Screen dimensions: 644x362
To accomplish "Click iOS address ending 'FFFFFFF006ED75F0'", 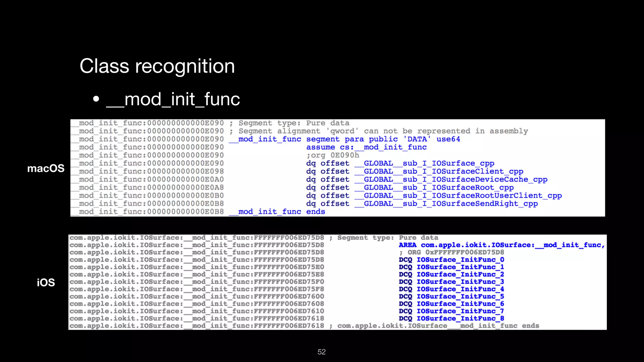I will point(197,282).
